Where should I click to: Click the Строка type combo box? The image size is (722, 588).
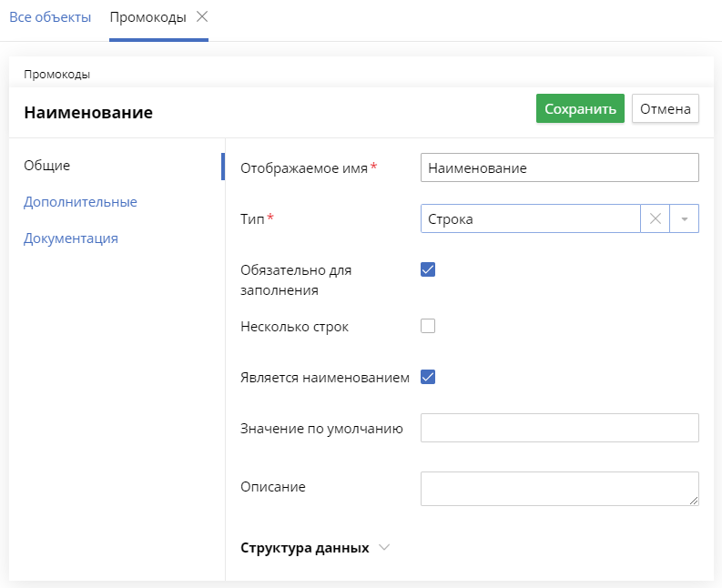coord(531,218)
